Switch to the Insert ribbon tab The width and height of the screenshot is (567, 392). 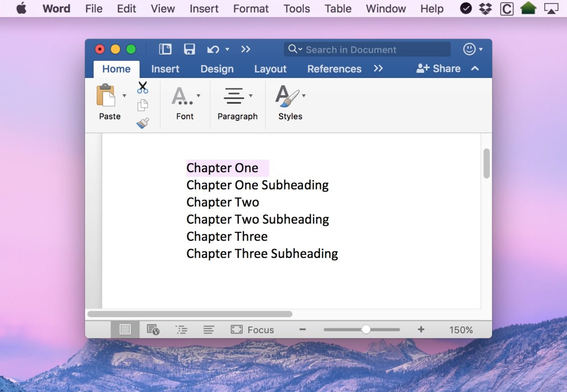pyautogui.click(x=165, y=69)
